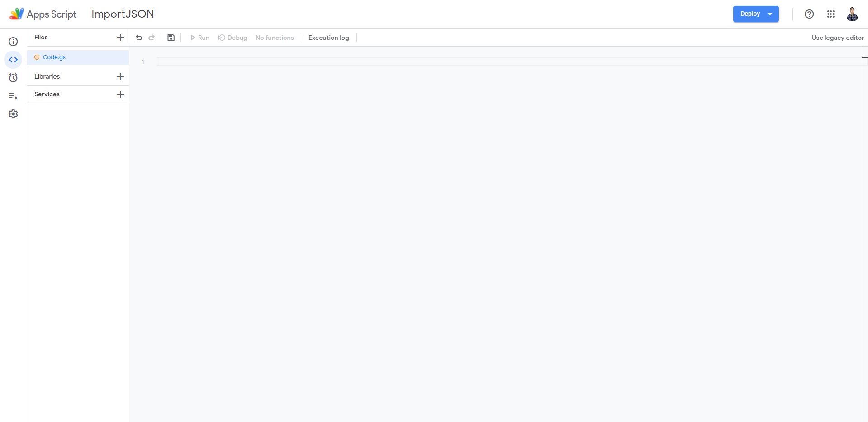Open the Editor panel
This screenshot has height=422, width=868.
[x=13, y=59]
